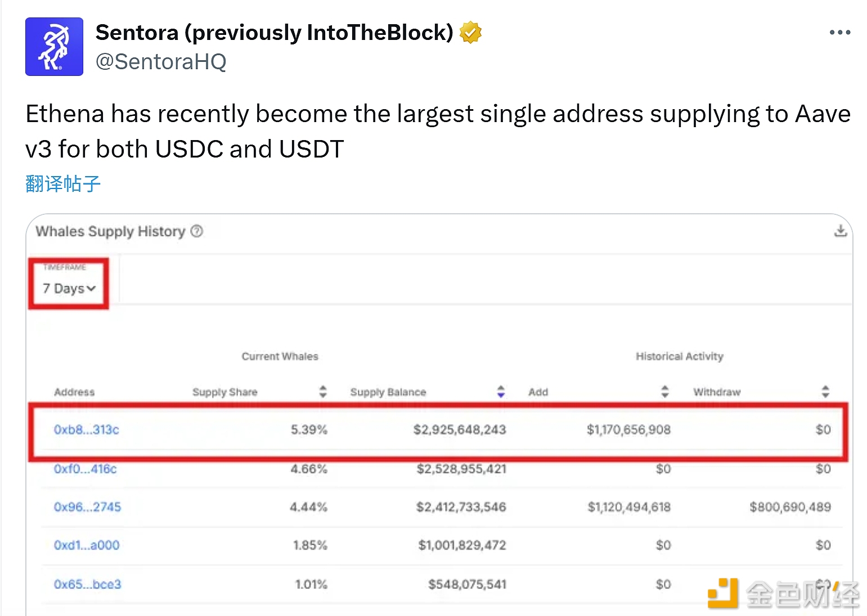867x616 pixels.
Task: Open address 0x65...bce3
Action: [x=87, y=584]
